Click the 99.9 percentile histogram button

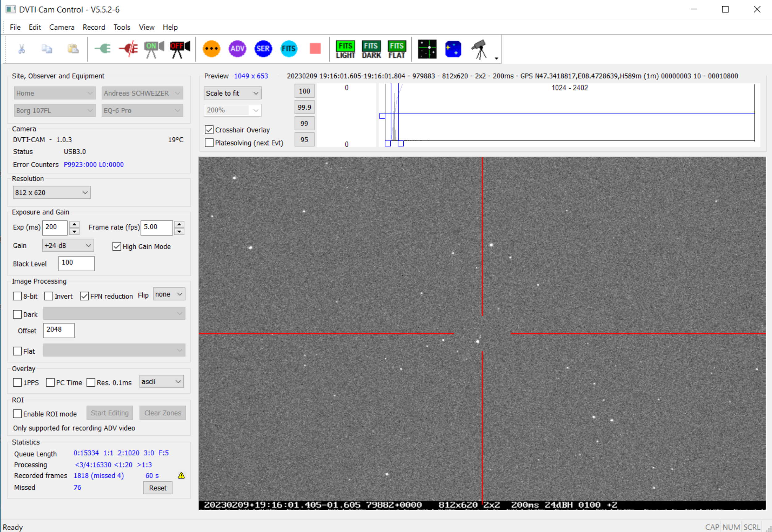(304, 107)
